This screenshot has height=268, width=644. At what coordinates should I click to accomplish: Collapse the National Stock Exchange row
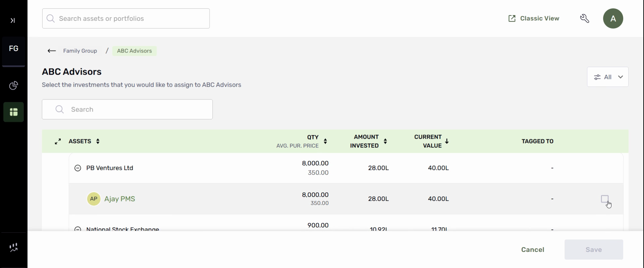tap(78, 229)
